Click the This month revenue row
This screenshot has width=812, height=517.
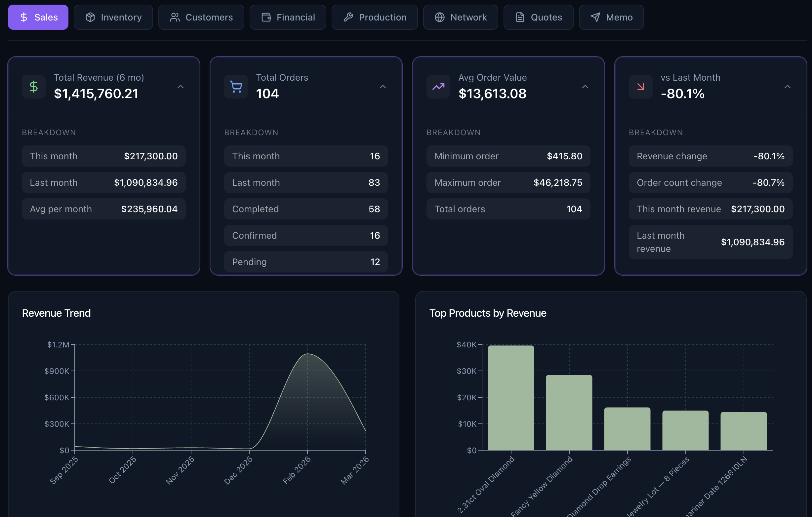pyautogui.click(x=711, y=209)
